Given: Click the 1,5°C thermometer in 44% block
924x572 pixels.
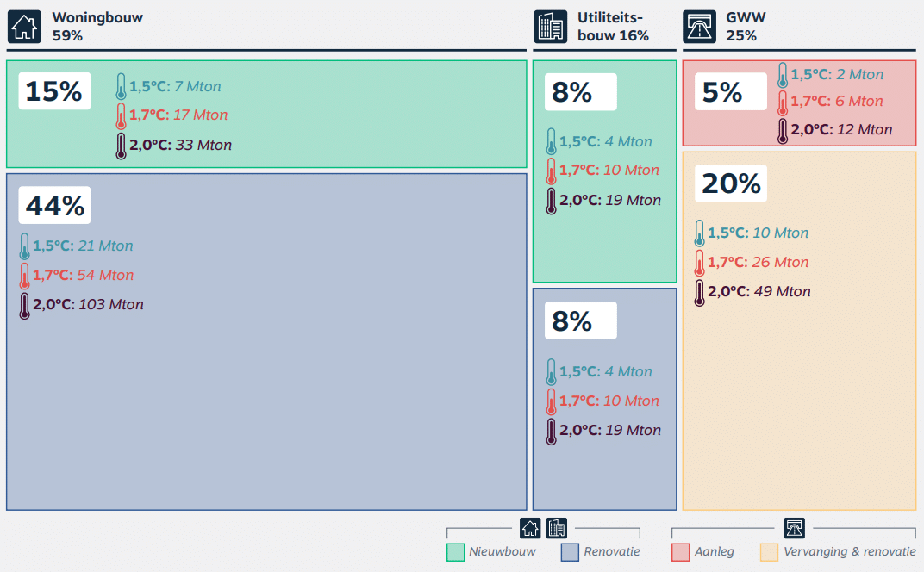Looking at the screenshot, I should pyautogui.click(x=24, y=246).
